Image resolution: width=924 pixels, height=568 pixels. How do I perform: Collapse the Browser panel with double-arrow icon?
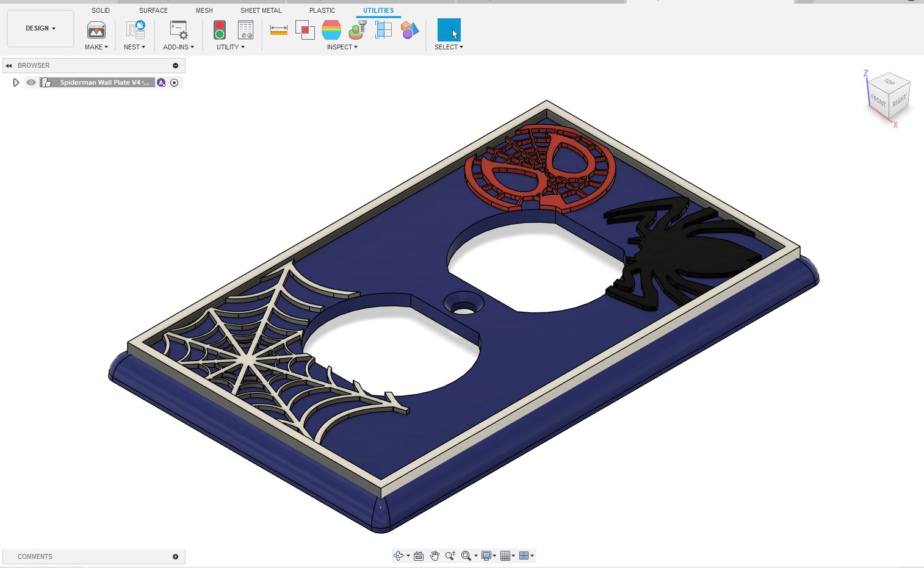9,65
